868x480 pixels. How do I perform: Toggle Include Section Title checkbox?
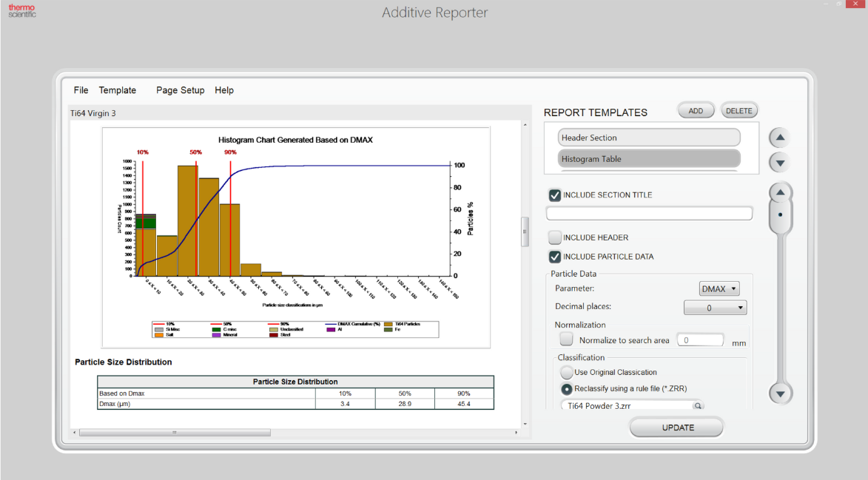coord(554,195)
